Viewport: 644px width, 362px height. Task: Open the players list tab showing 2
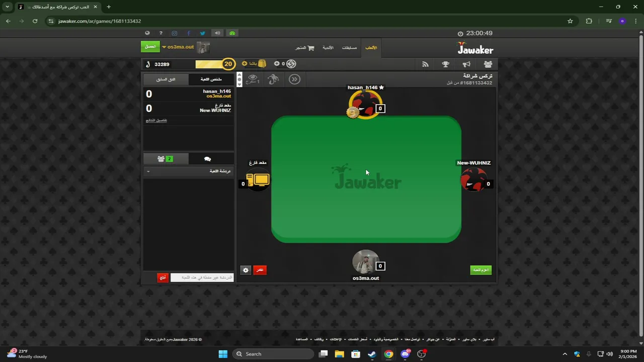point(165,159)
